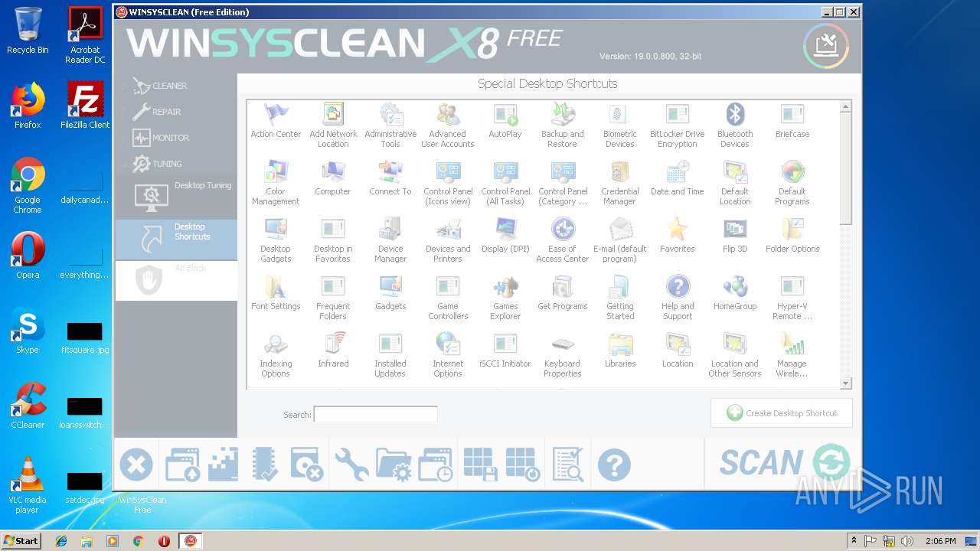
Task: Select the Credential Manager icon
Action: pos(620,172)
